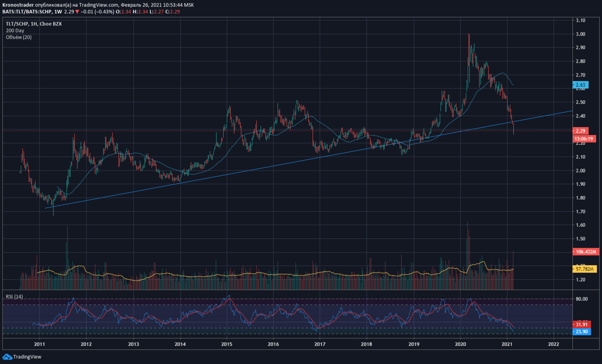The height and width of the screenshot is (364, 602).
Task: Click the 3.00 level on the price scale
Action: point(581,34)
